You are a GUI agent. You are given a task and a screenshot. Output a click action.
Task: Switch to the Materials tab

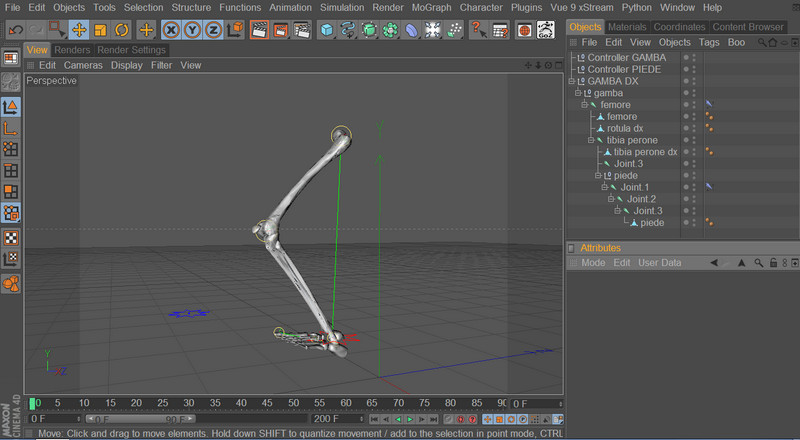[x=627, y=27]
